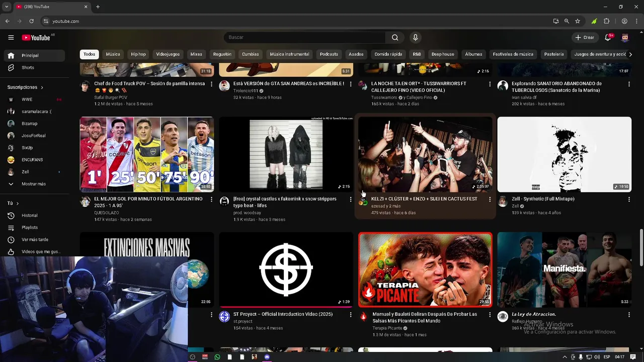The width and height of the screenshot is (644, 362).
Task: Expand the Tú section
Action: click(x=13, y=203)
